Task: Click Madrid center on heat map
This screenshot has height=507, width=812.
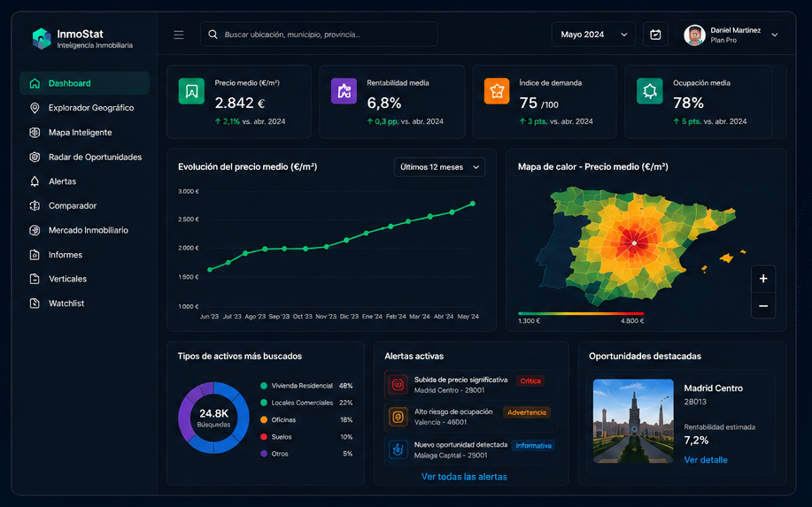Action: coord(634,242)
